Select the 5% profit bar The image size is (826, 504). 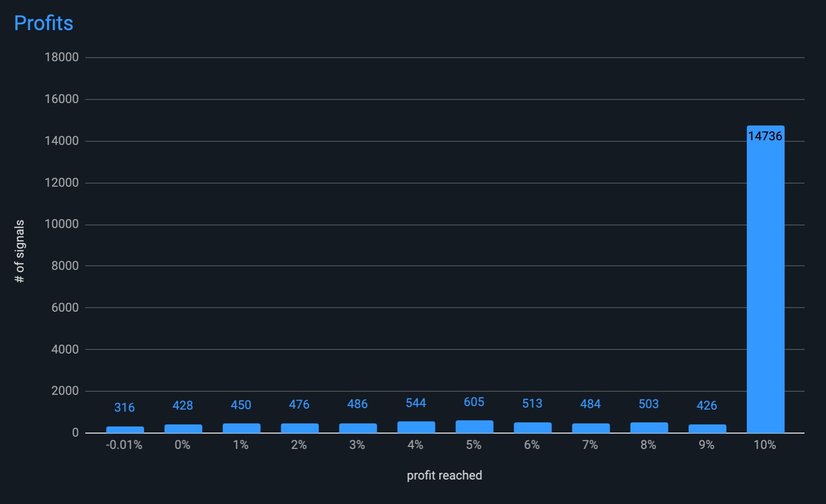pyautogui.click(x=474, y=426)
